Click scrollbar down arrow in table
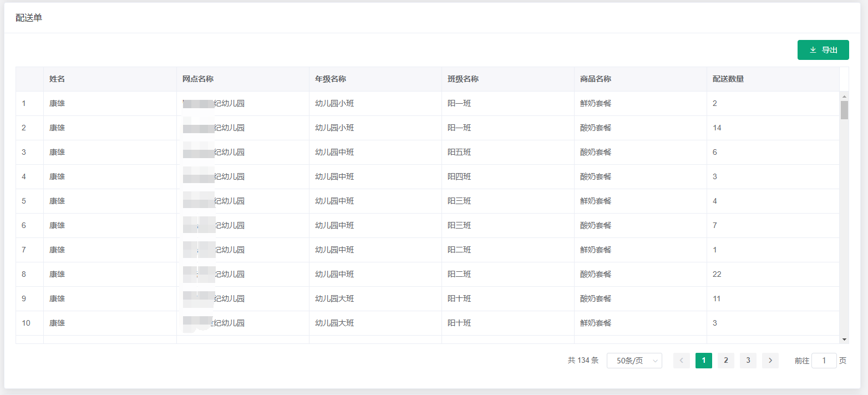868x395 pixels. 844,339
